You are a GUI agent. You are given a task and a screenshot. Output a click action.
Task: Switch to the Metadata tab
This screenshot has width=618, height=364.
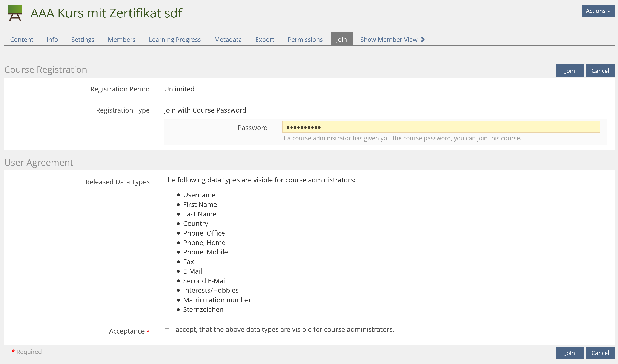[x=228, y=40]
